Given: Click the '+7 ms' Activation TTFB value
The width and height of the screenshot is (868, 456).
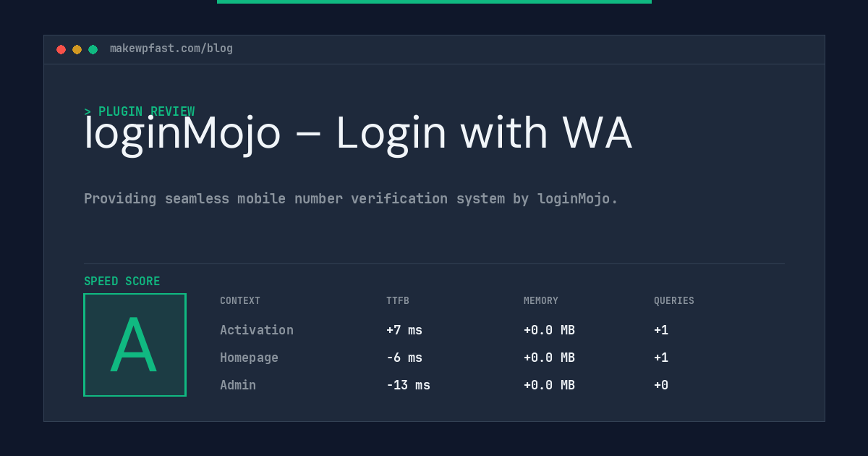Looking at the screenshot, I should click(x=404, y=330).
